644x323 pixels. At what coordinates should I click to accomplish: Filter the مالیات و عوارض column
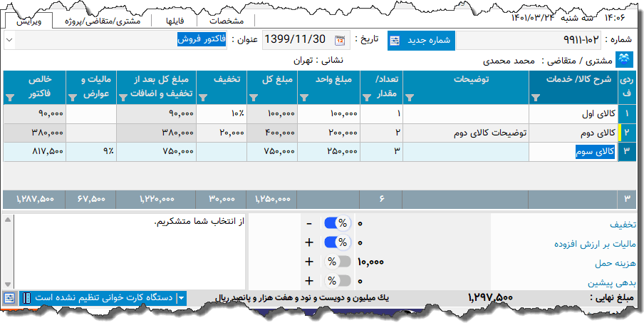[x=73, y=98]
